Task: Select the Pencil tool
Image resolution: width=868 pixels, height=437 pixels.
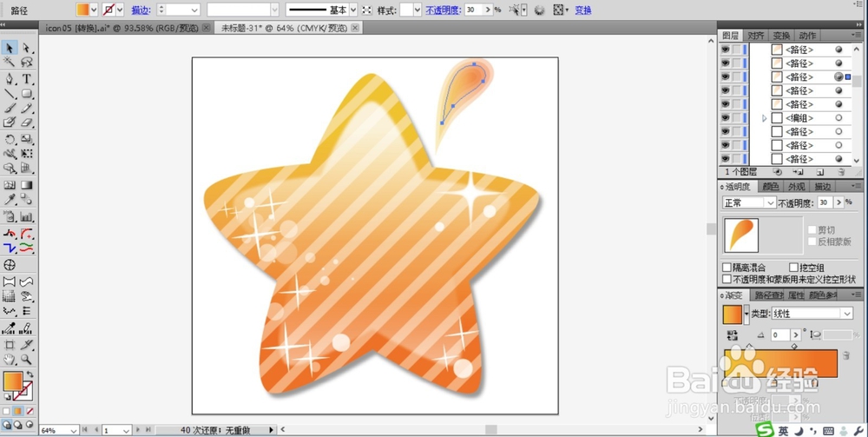Action: click(x=27, y=108)
